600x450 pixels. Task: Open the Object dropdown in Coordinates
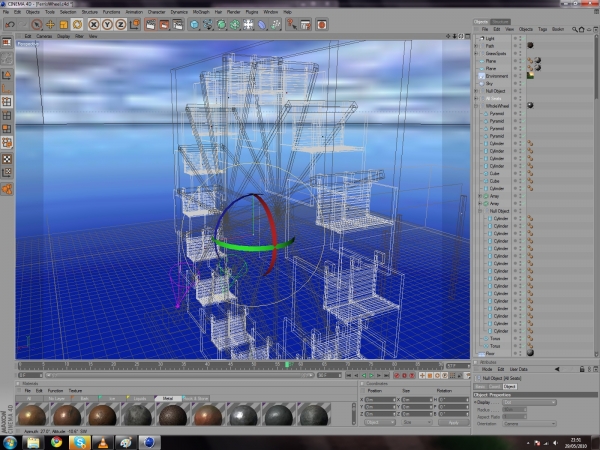tap(380, 422)
